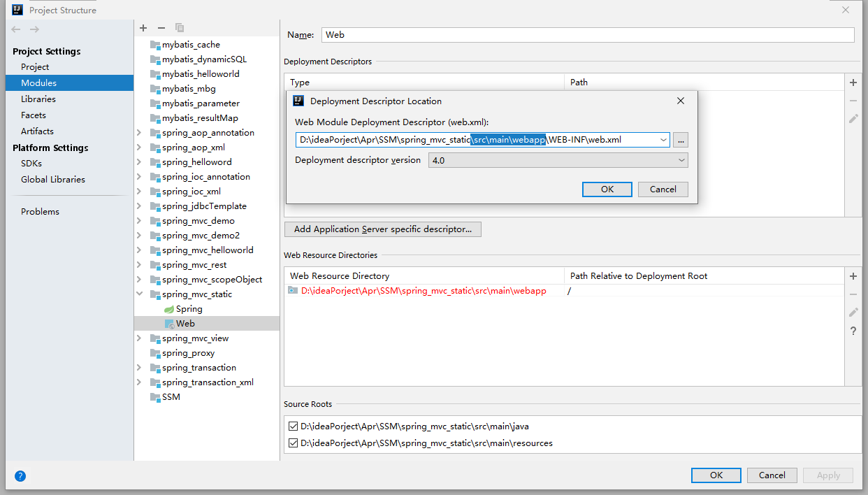Click the Path column header
868x495 pixels.
tap(704, 82)
